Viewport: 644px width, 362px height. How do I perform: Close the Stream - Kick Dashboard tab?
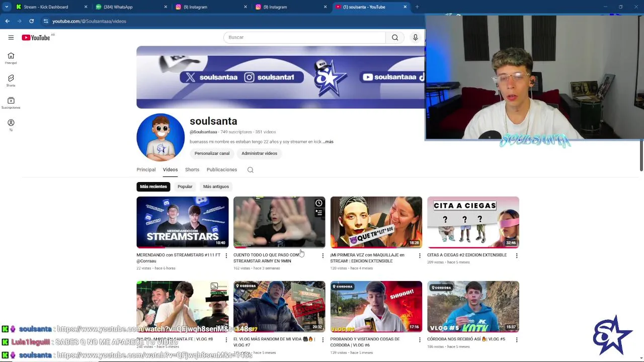(86, 7)
